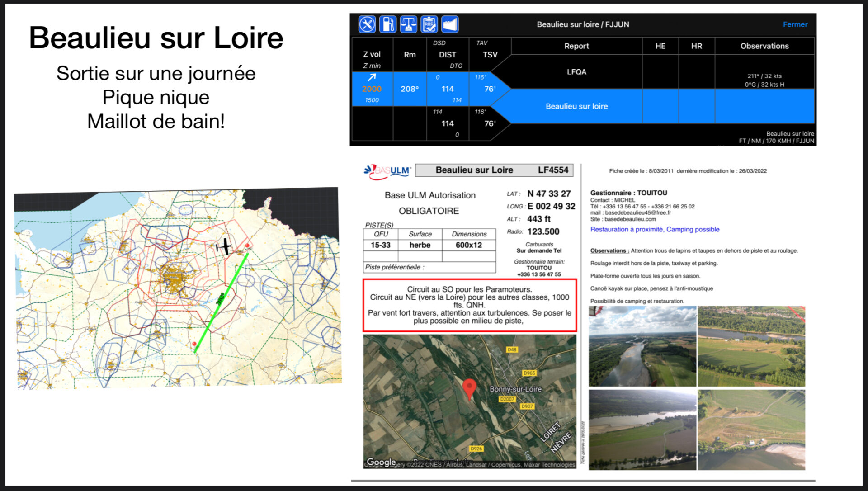Click the D965 road marker on the map

pos(529,373)
